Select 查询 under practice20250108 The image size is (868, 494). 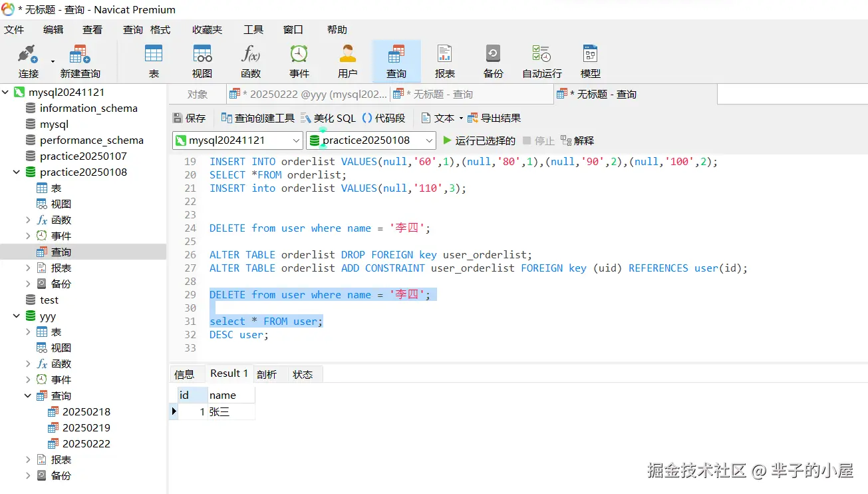pyautogui.click(x=61, y=252)
